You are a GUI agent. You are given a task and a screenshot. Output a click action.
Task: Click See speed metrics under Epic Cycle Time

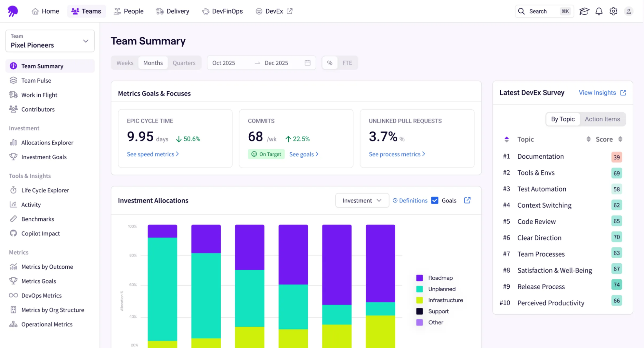click(151, 154)
